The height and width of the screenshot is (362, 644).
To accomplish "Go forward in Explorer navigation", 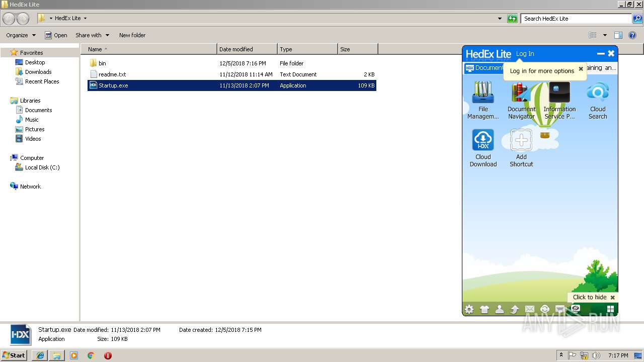I will [23, 19].
